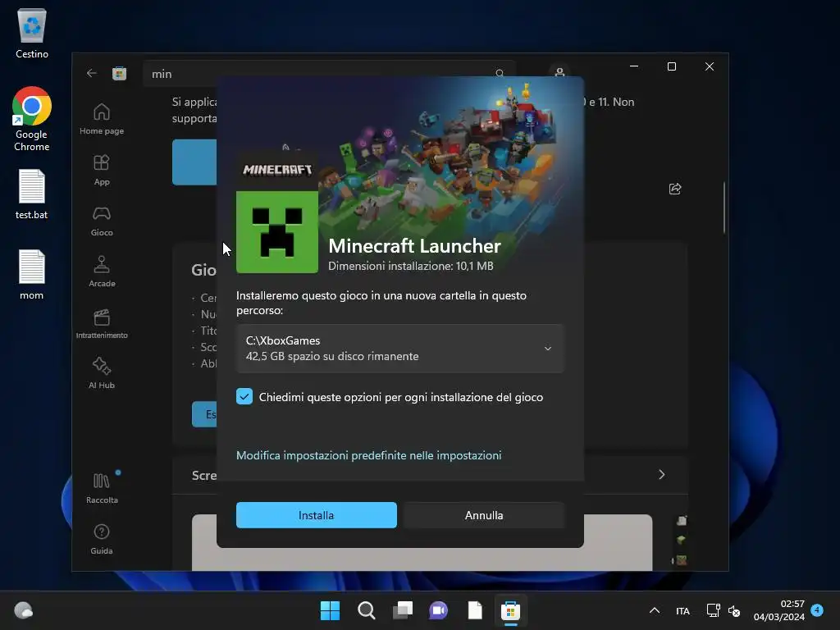Click the Annulla button
Screen dimensions: 840x630
point(484,515)
